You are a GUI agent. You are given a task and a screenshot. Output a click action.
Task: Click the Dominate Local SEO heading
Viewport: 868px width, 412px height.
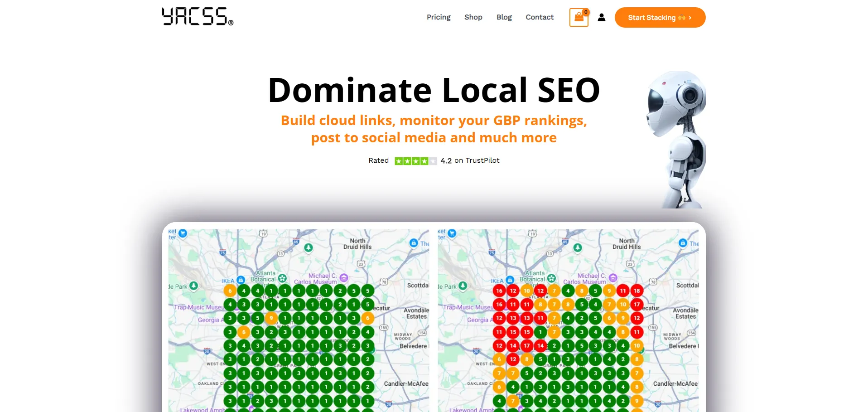coord(434,90)
